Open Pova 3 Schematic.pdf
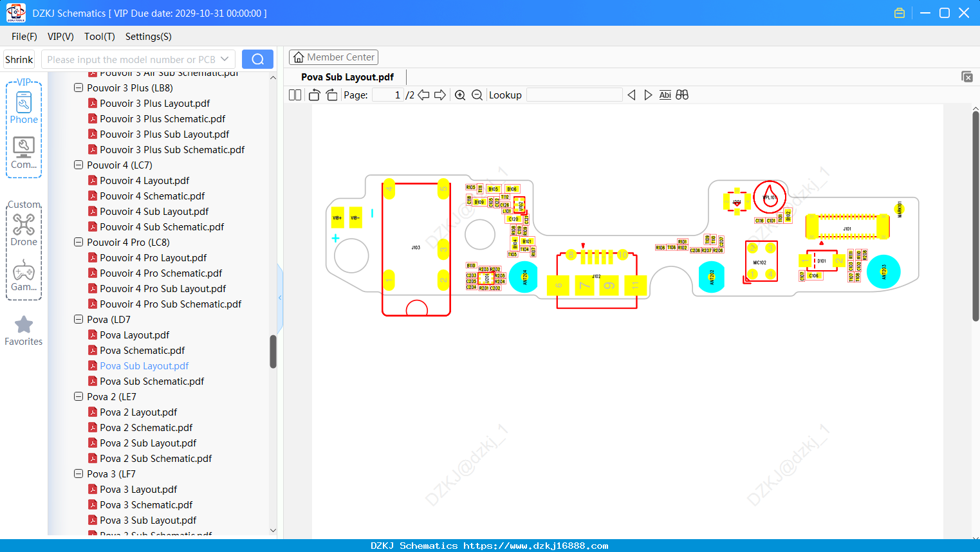The image size is (980, 552). click(x=146, y=504)
